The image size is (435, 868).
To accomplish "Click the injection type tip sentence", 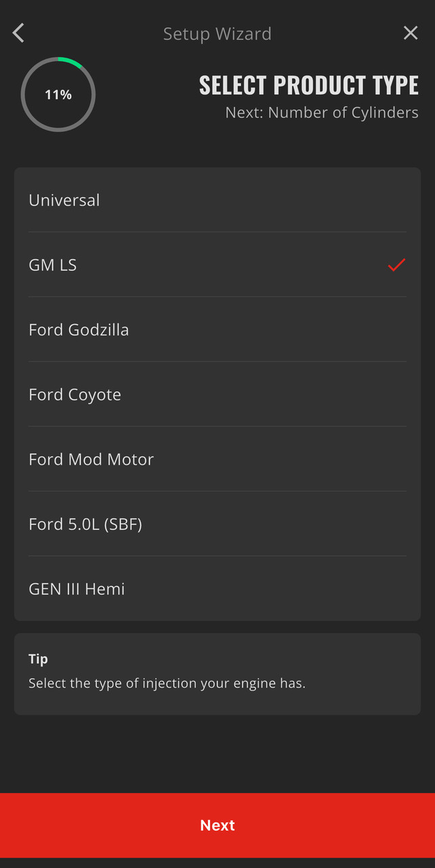I will click(x=167, y=684).
